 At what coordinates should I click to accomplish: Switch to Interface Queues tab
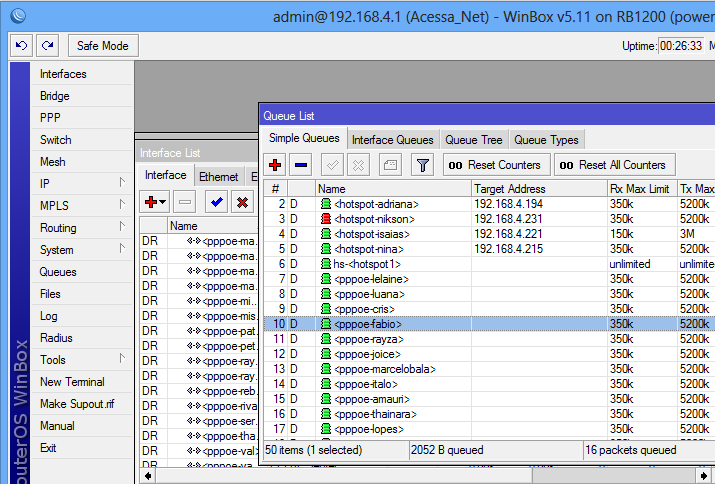[393, 140]
